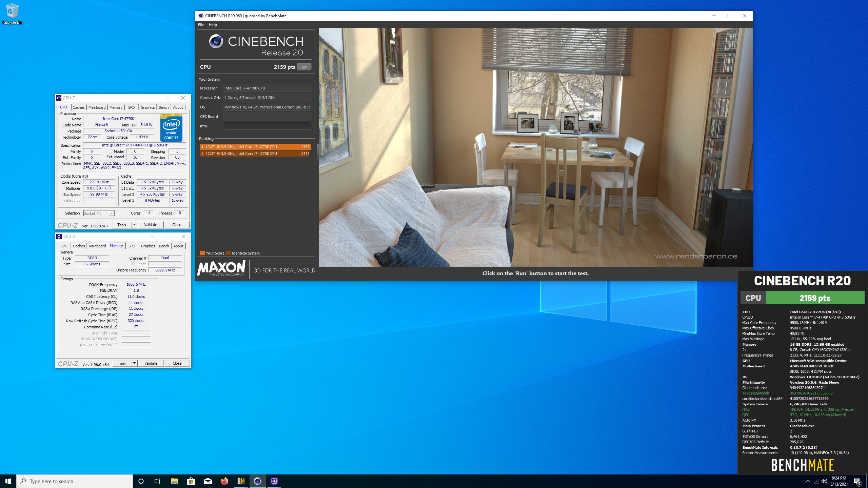The image size is (868, 488).
Task: Open Graphics tab in upper CPU-Z window
Action: pyautogui.click(x=148, y=107)
